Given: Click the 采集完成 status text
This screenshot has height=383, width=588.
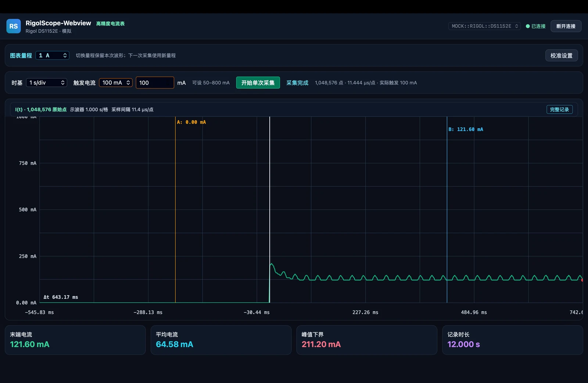Looking at the screenshot, I should pyautogui.click(x=297, y=83).
